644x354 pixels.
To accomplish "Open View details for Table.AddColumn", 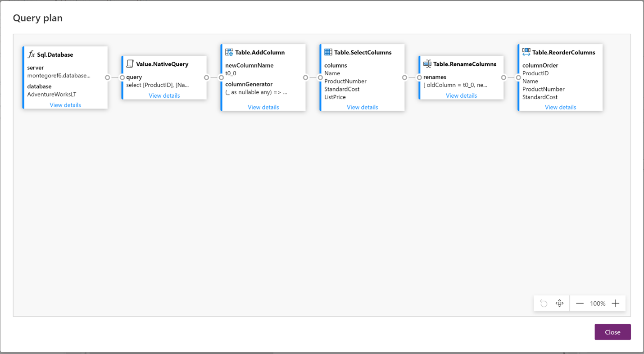I will pos(263,107).
